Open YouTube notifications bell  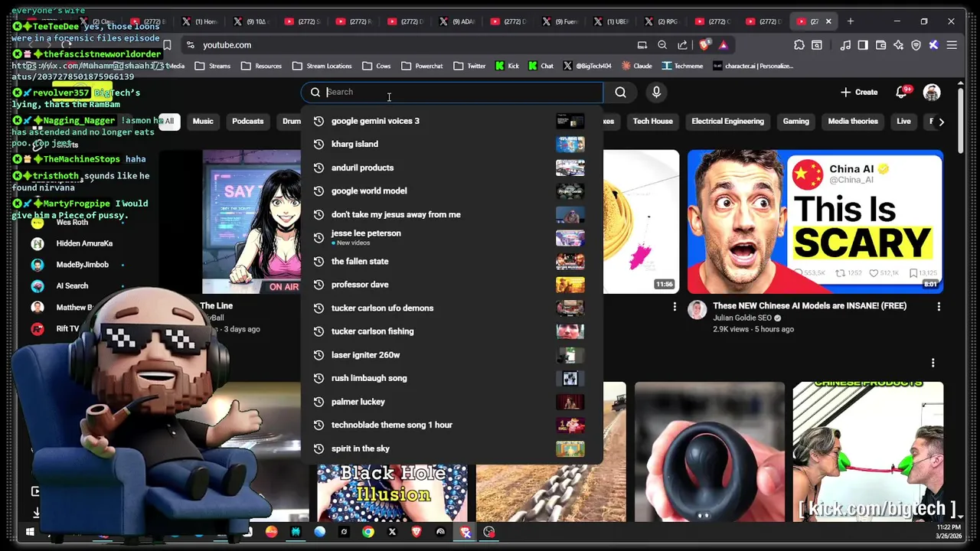pyautogui.click(x=902, y=93)
